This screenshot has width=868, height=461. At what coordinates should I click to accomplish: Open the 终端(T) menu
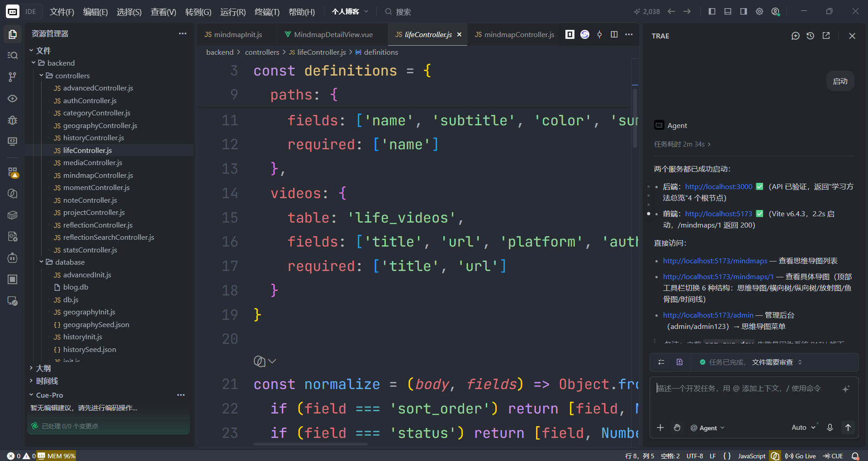(267, 12)
